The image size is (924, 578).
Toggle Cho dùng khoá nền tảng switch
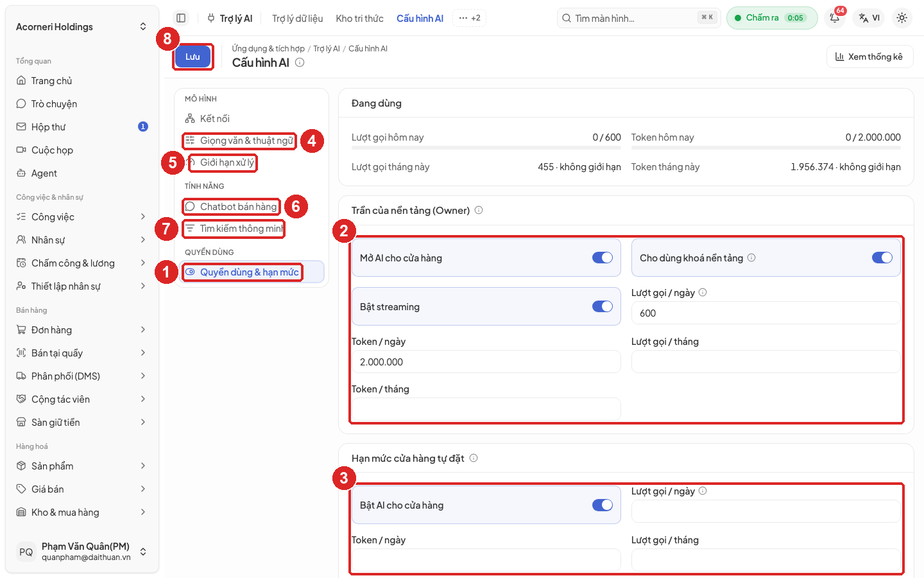click(882, 258)
